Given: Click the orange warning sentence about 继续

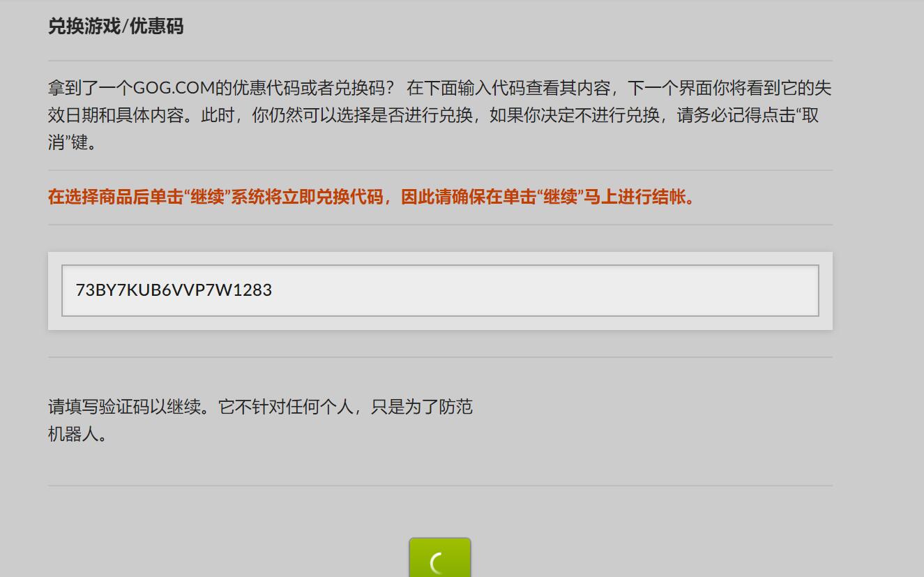Looking at the screenshot, I should pos(374,197).
